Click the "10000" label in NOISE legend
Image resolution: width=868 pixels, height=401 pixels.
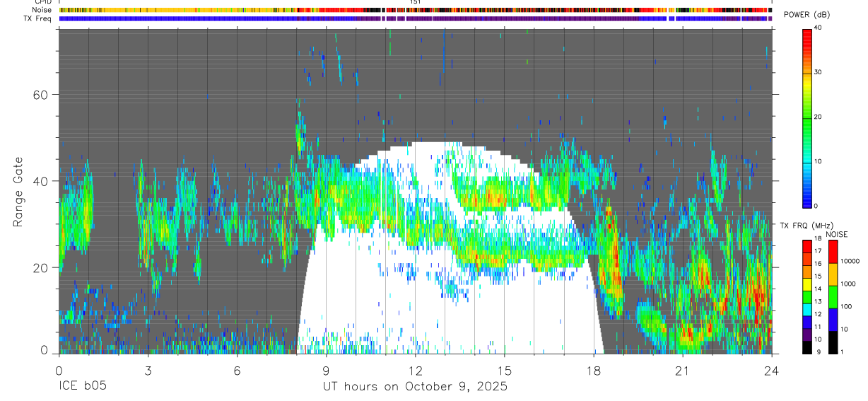[x=849, y=261]
